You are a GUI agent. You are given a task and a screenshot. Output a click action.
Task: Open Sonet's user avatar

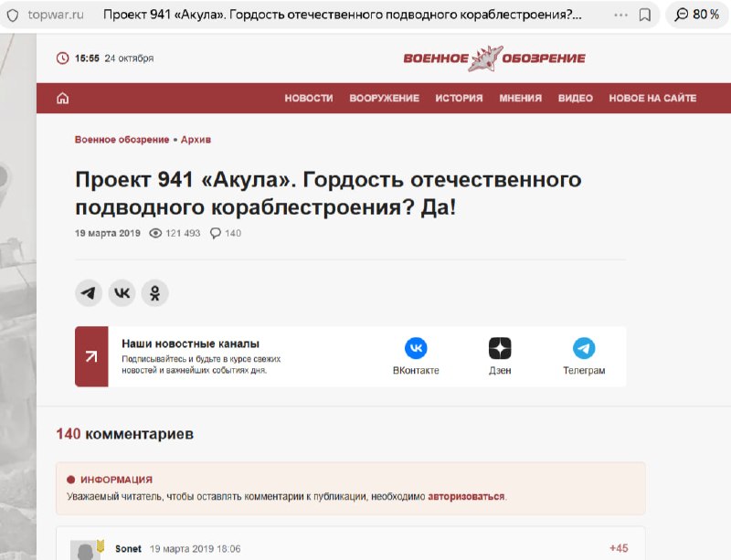pyautogui.click(x=85, y=550)
